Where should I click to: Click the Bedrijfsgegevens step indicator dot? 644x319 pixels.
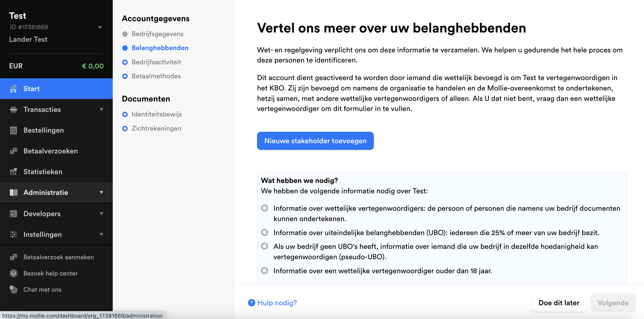(125, 34)
